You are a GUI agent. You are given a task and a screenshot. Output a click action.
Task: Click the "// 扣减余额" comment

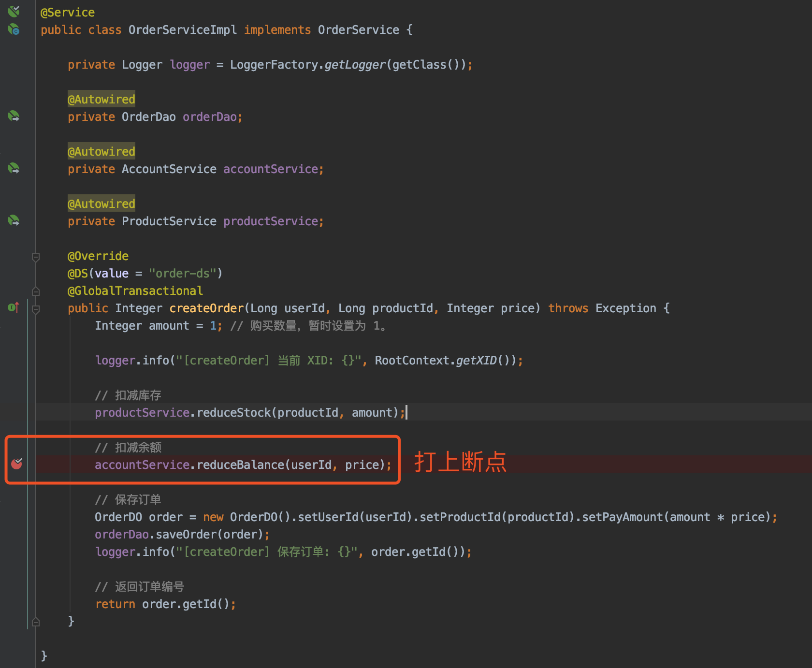128,447
